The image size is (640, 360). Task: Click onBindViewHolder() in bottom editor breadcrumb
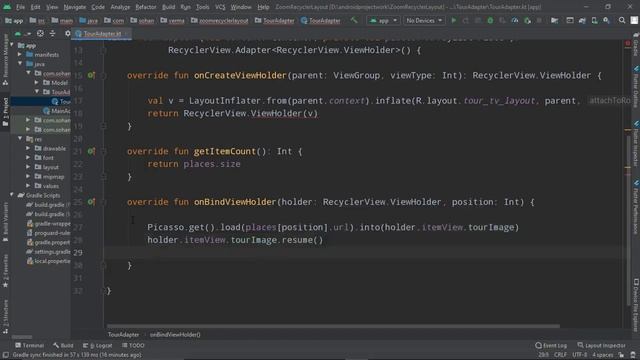tap(175, 334)
